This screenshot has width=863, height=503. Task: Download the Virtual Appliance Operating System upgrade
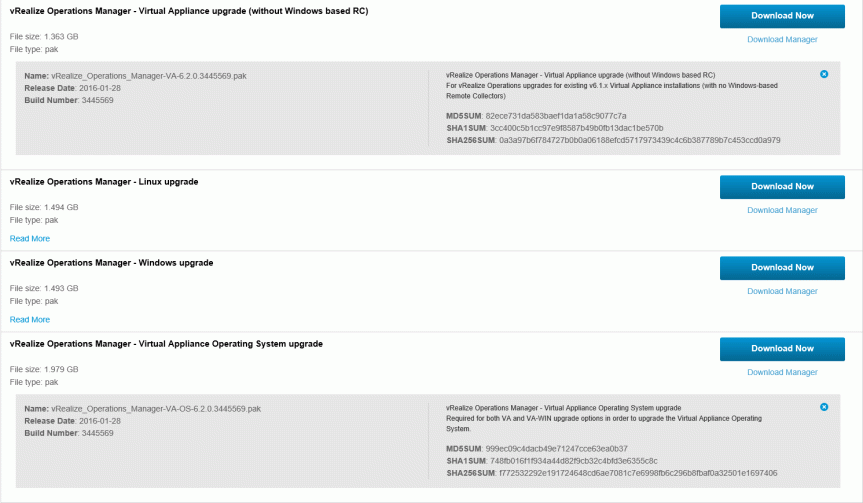782,349
